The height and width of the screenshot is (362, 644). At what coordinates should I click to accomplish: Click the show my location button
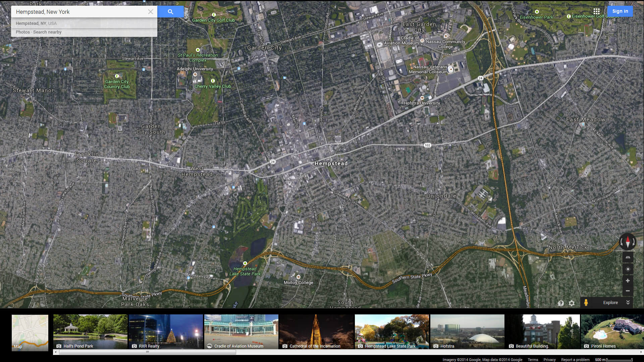tap(628, 269)
